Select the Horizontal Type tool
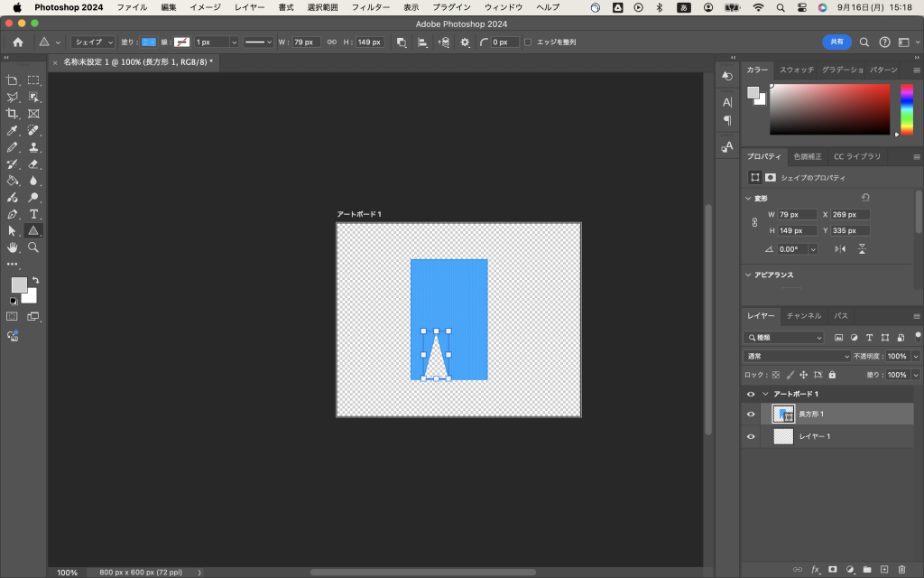Screen dimensions: 924x578 (x=33, y=214)
